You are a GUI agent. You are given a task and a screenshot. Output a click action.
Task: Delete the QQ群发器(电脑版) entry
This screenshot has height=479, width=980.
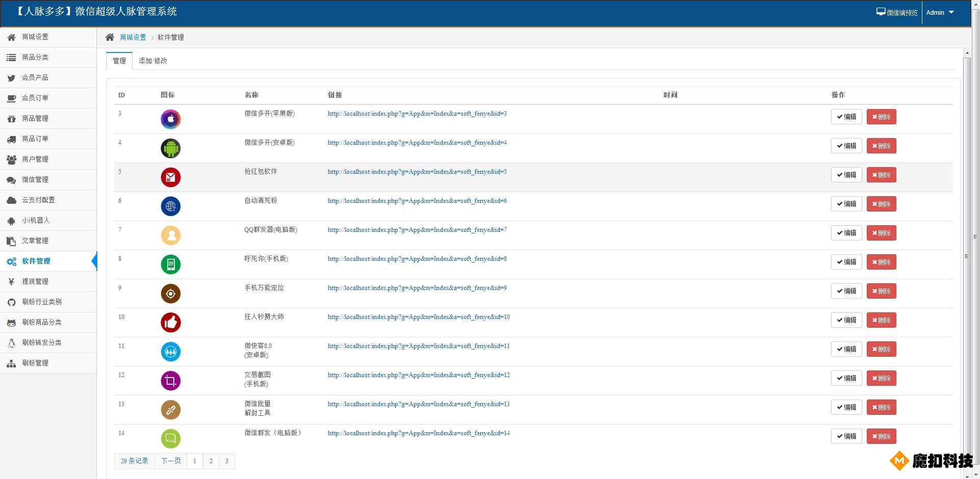pos(881,233)
